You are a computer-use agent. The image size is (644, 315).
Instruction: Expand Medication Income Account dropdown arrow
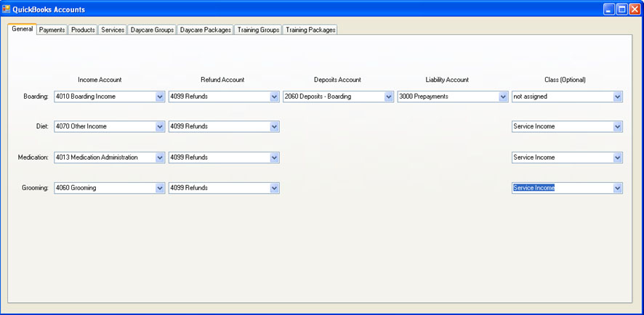tap(160, 157)
